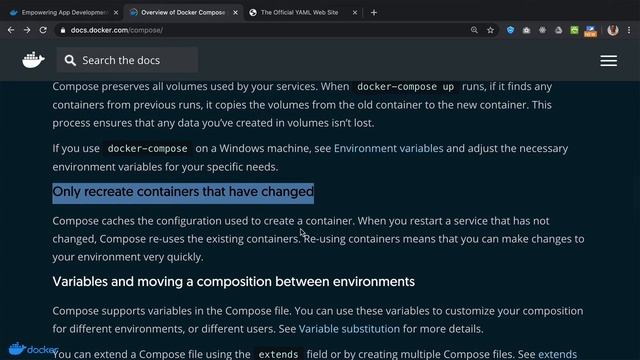The image size is (640, 360).
Task: Open the green extension icon
Action: click(574, 30)
